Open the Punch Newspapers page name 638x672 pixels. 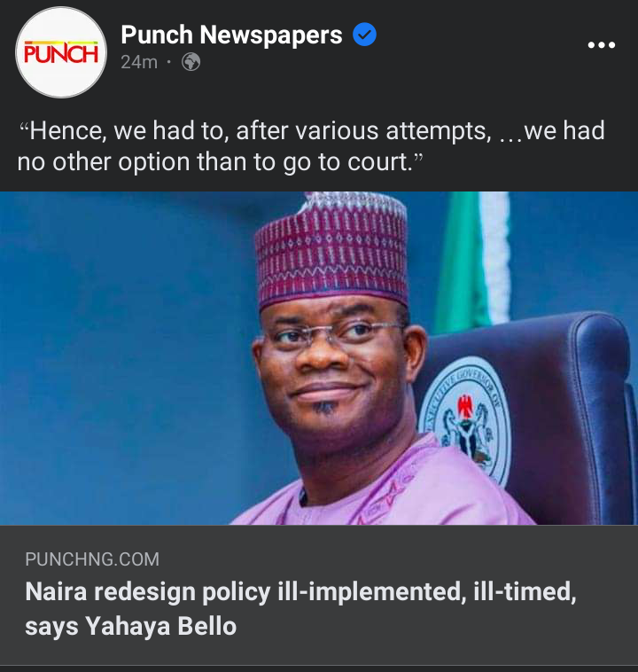[x=231, y=35]
